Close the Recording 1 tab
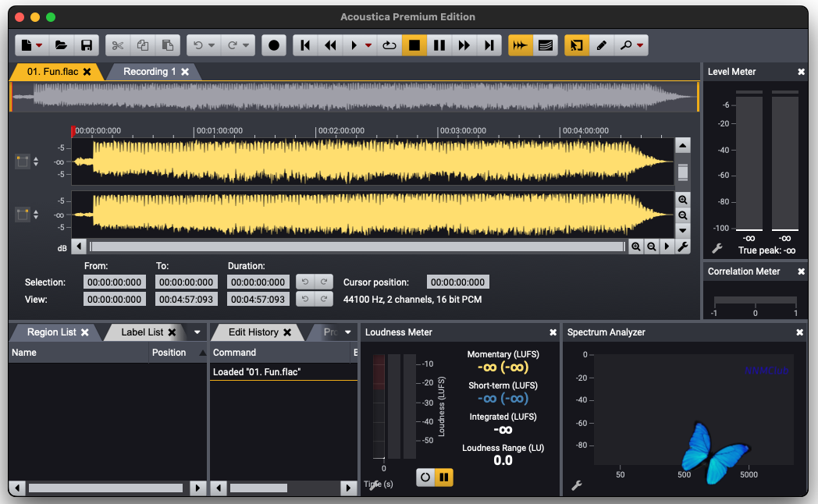 [185, 72]
